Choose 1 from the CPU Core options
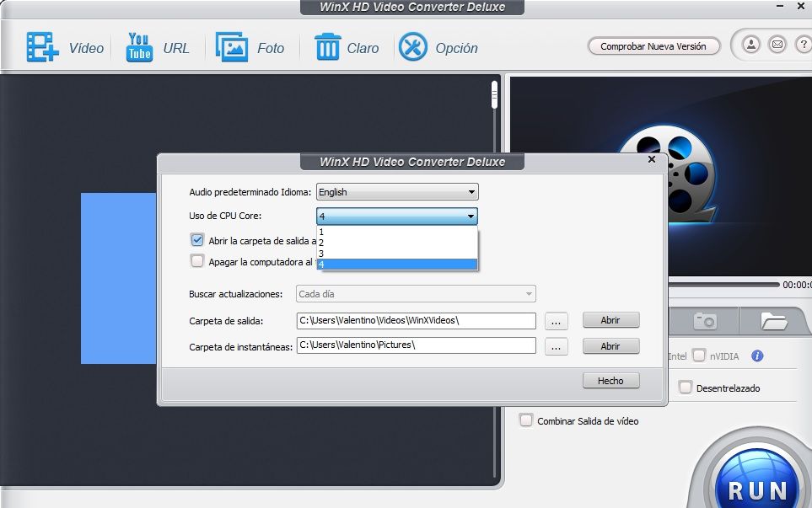Screen dimensions: 812x508 (396, 231)
